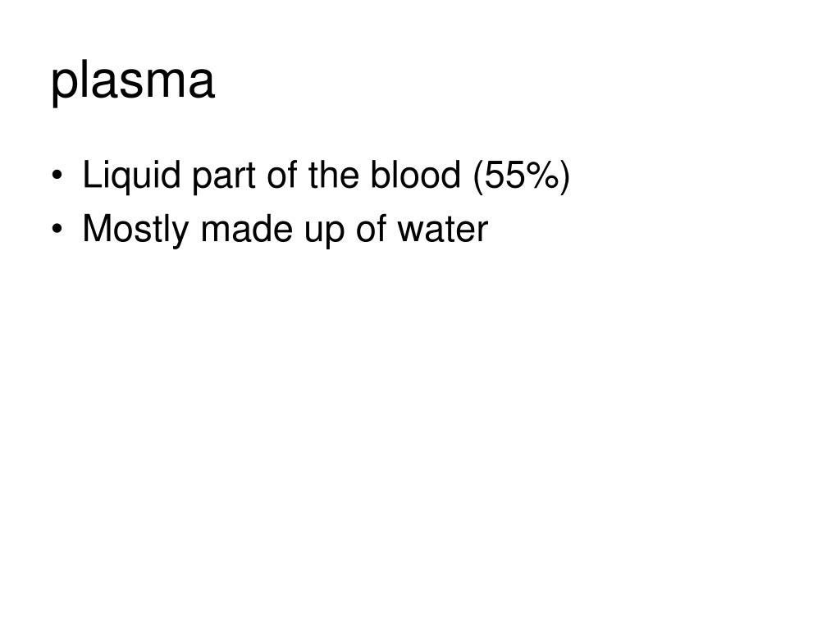
Task: Click the letter "p" starting the title
Action: point(62,85)
